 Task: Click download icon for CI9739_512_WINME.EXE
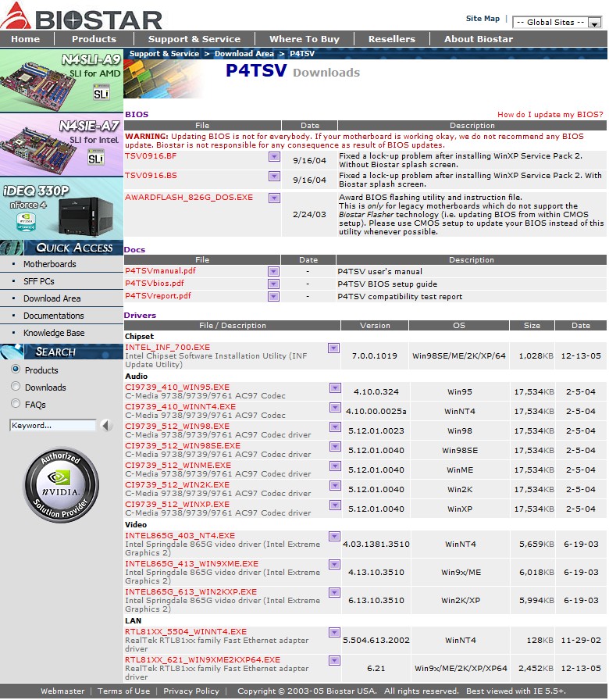click(x=335, y=466)
